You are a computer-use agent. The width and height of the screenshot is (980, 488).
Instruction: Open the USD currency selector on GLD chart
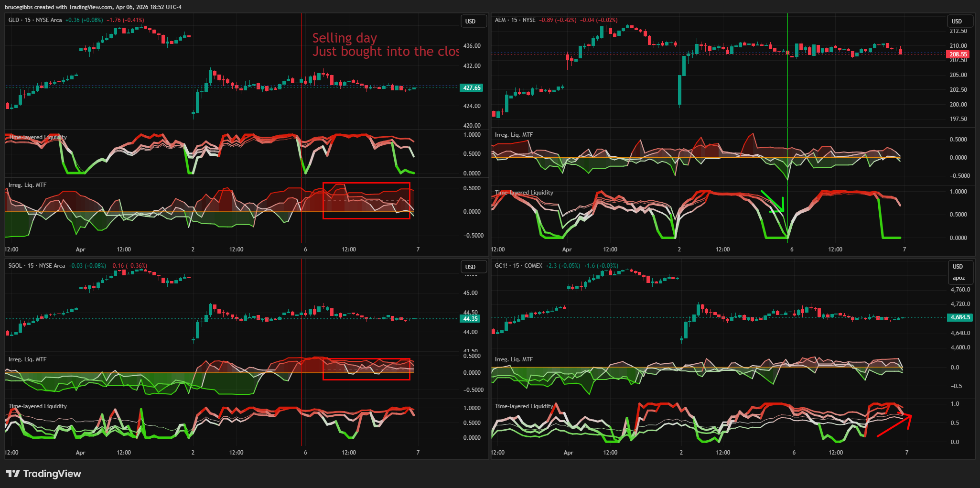click(x=471, y=22)
